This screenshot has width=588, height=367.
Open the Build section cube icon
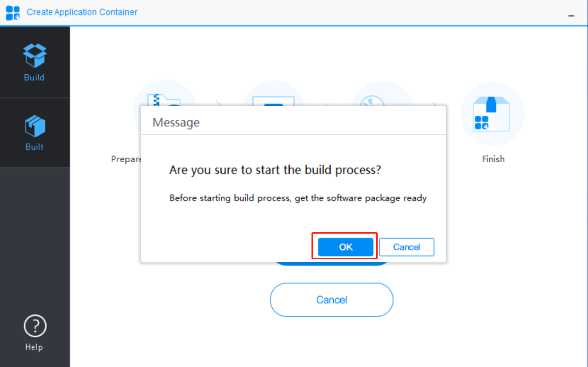click(35, 56)
